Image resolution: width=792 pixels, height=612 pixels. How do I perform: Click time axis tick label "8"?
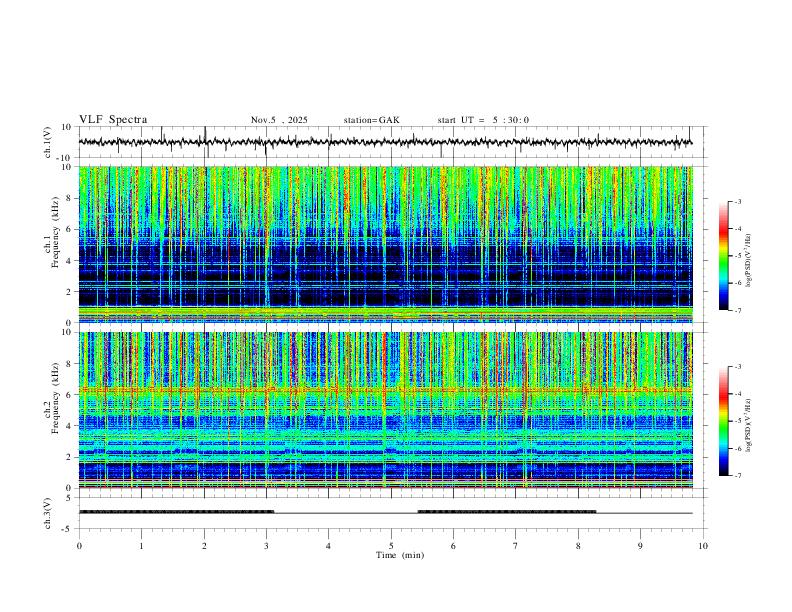click(x=578, y=546)
